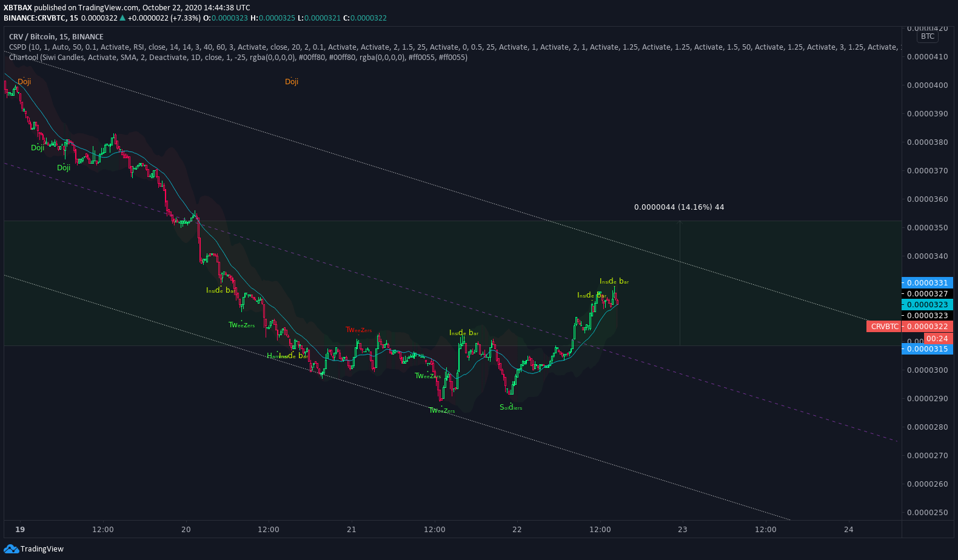Click date label 24 on time axis
The width and height of the screenshot is (958, 560).
click(849, 530)
